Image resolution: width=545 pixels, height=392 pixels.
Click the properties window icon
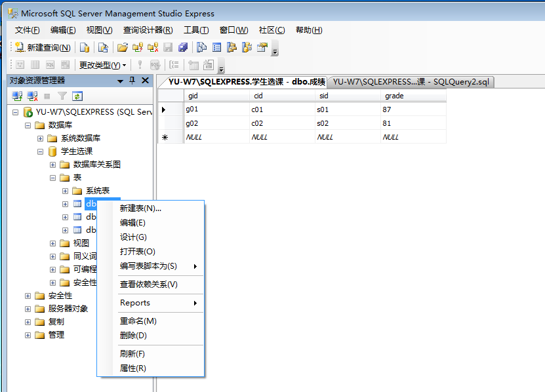(x=262, y=47)
